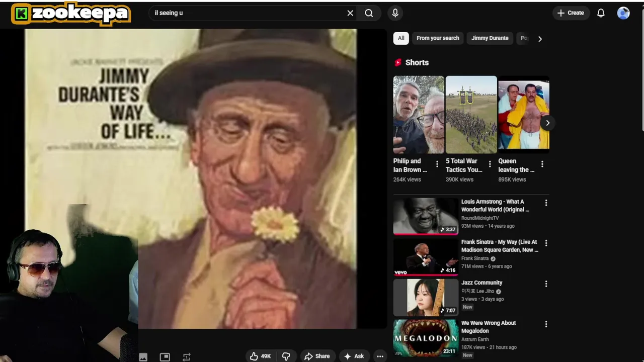The height and width of the screenshot is (362, 644).
Task: Click the "71M views" text
Action: 473,266
